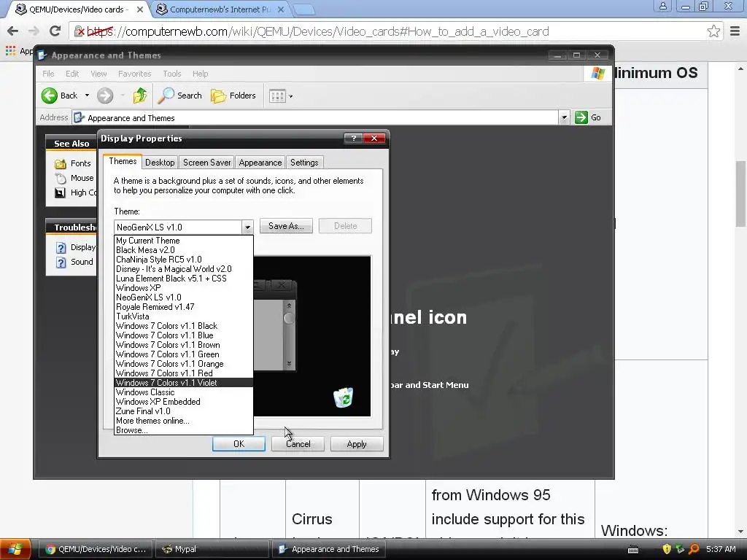Image resolution: width=747 pixels, height=560 pixels.
Task: Click the Chrome user profile icon
Action: coord(662,7)
